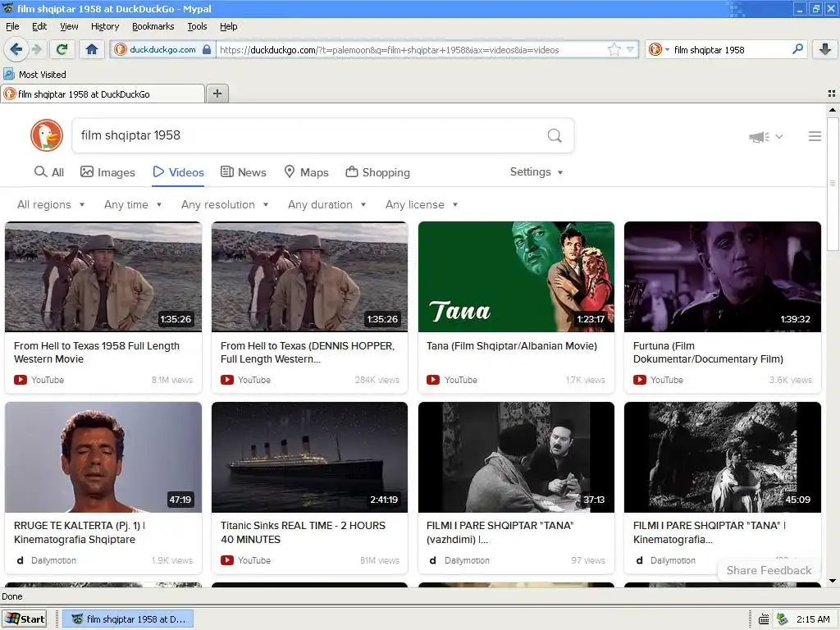Open the hamburger side menu
The image size is (840, 630).
coord(815,136)
